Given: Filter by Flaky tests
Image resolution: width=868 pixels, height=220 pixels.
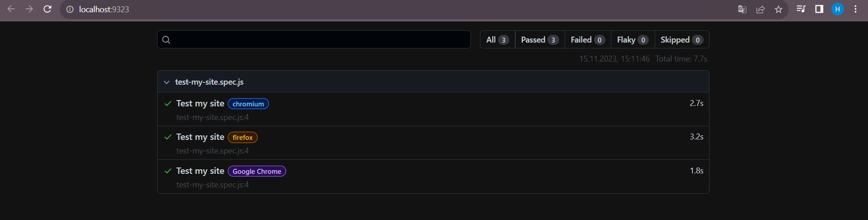Looking at the screenshot, I should (633, 40).
